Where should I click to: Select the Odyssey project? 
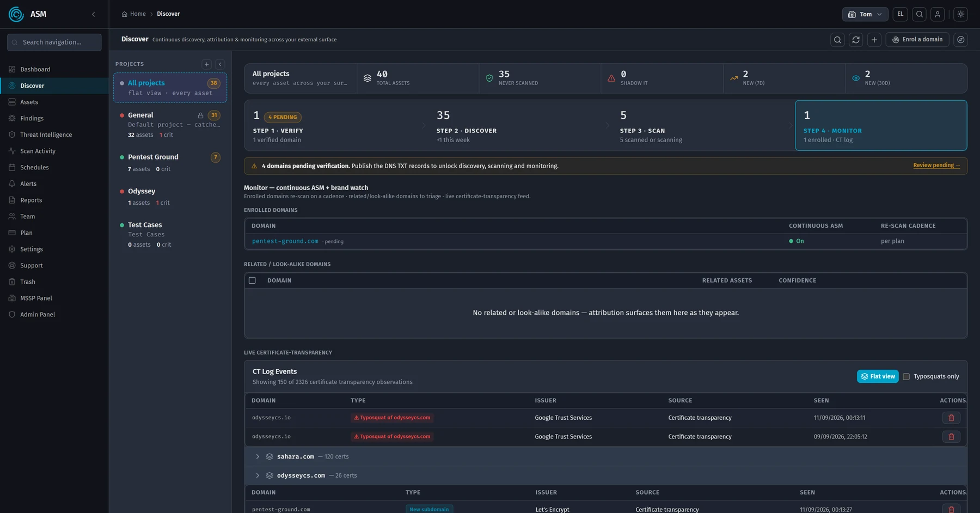[170, 197]
